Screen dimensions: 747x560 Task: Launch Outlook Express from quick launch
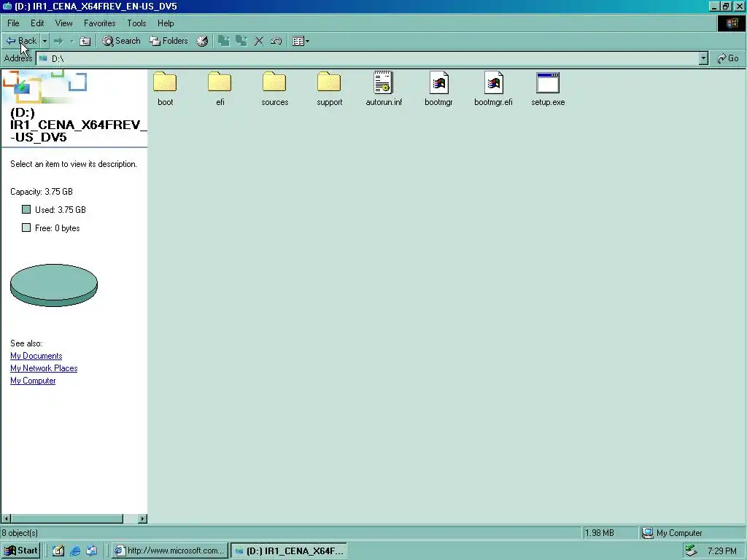click(91, 551)
